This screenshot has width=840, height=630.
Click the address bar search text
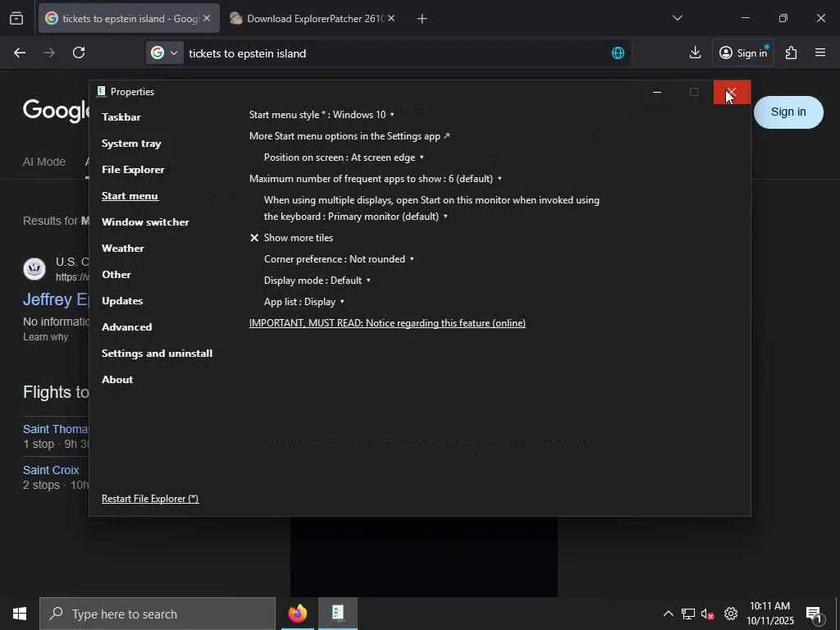[248, 53]
